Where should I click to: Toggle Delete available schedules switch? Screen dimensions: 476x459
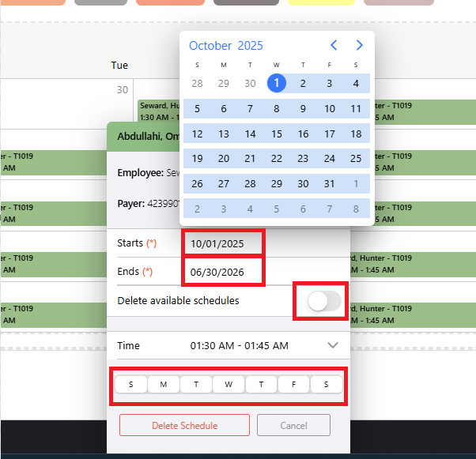[324, 301]
